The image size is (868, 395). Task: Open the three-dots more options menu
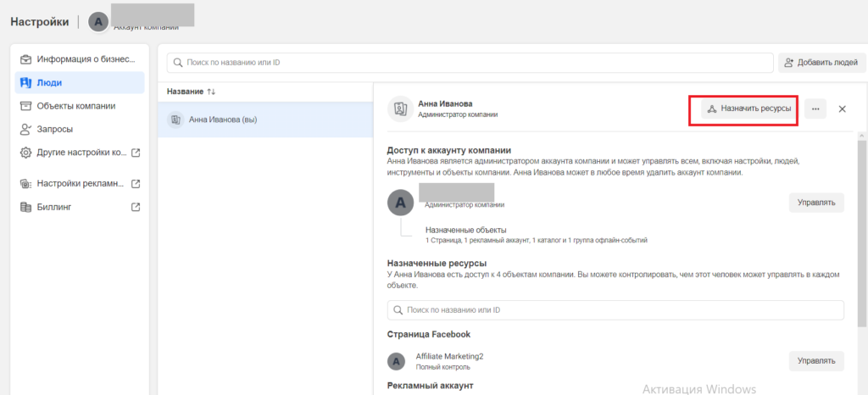click(x=815, y=109)
